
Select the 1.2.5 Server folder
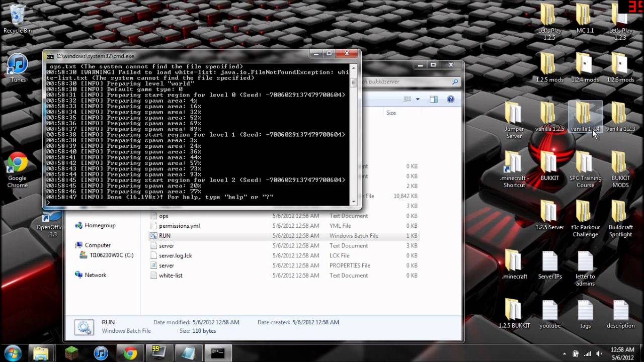click(549, 215)
